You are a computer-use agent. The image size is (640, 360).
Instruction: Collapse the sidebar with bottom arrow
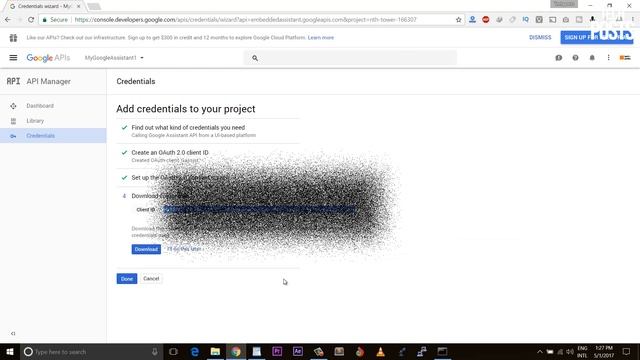13,333
